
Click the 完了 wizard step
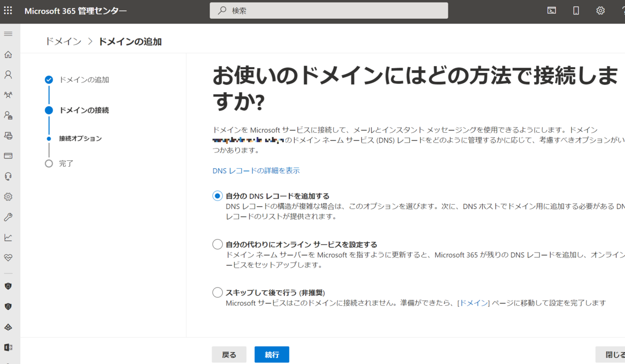coord(66,164)
